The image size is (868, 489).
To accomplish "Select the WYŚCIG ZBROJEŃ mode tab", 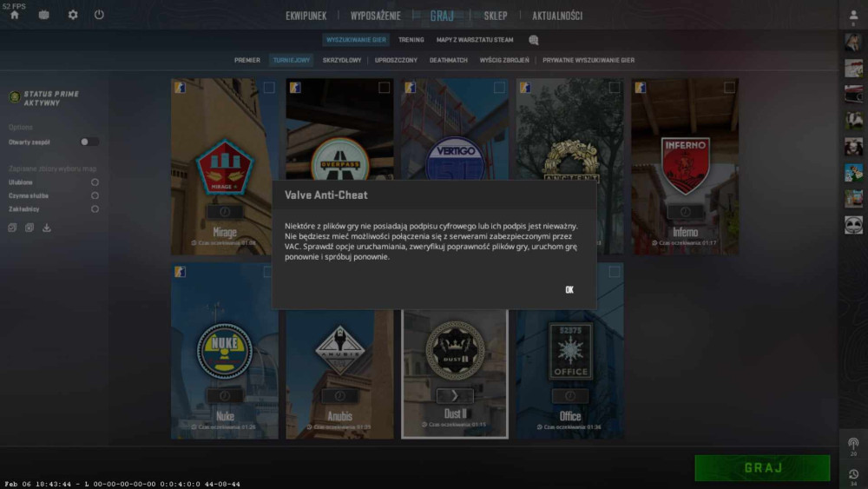I will (504, 60).
